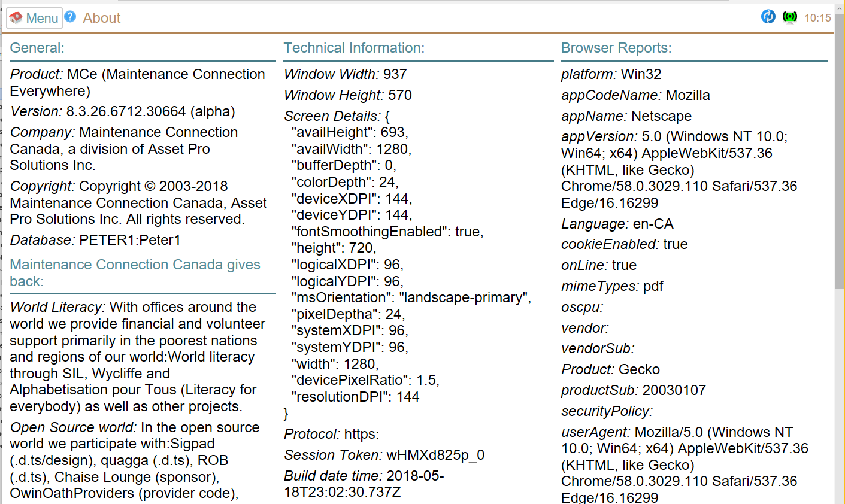Viewport: 845px width, 504px height.
Task: Click the "pixelDeptha": 24 line
Action: coord(348,314)
